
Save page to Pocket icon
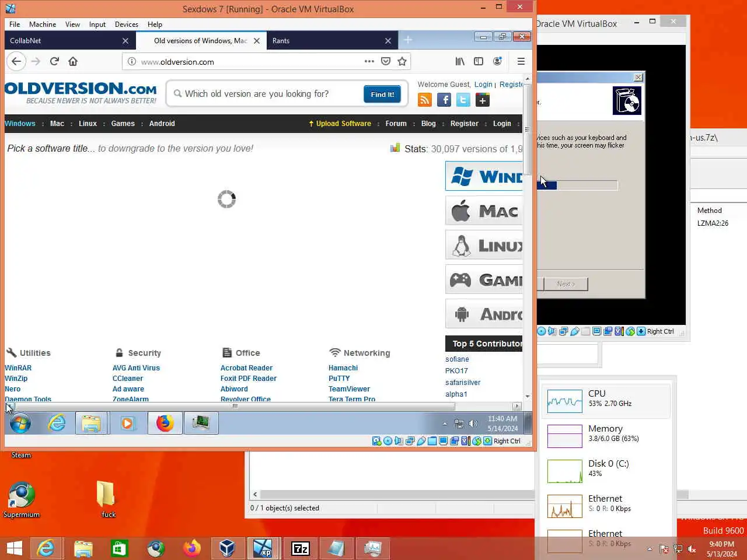pyautogui.click(x=386, y=61)
